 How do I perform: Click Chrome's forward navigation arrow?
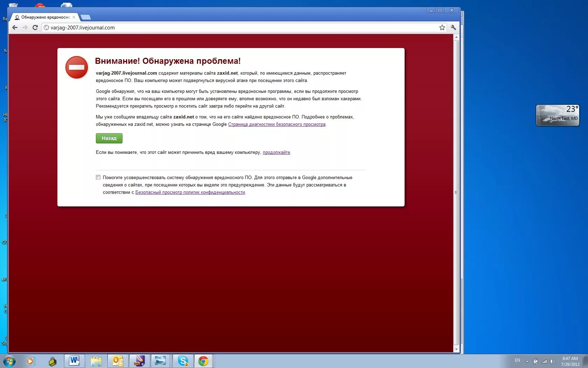tap(25, 28)
